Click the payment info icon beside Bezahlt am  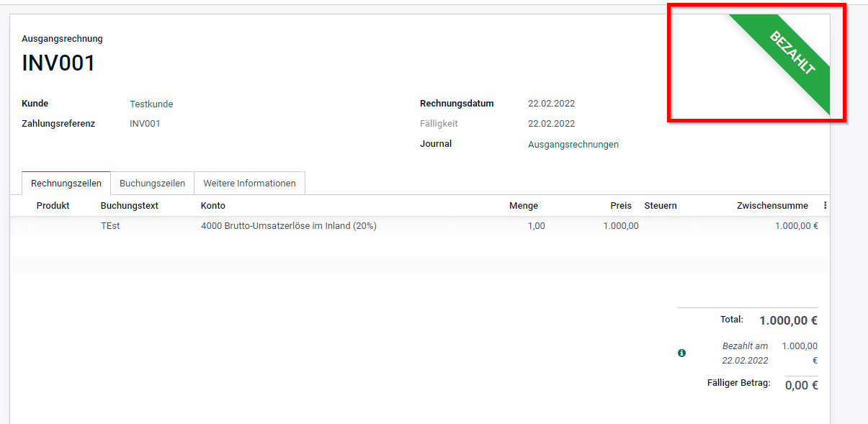point(681,353)
